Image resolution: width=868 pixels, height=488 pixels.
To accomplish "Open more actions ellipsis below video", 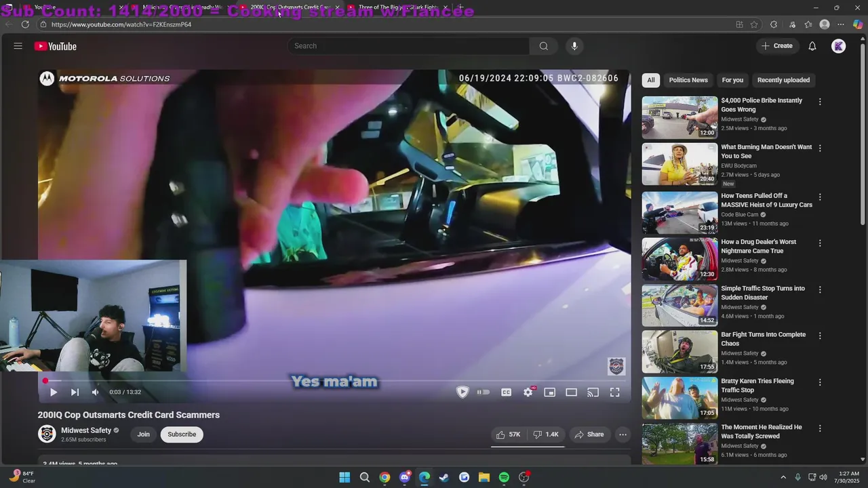I will click(623, 434).
